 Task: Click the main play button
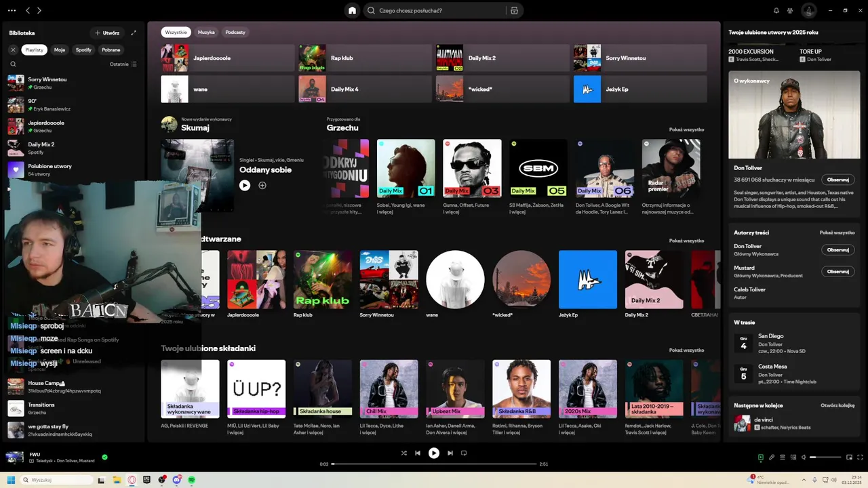(434, 453)
